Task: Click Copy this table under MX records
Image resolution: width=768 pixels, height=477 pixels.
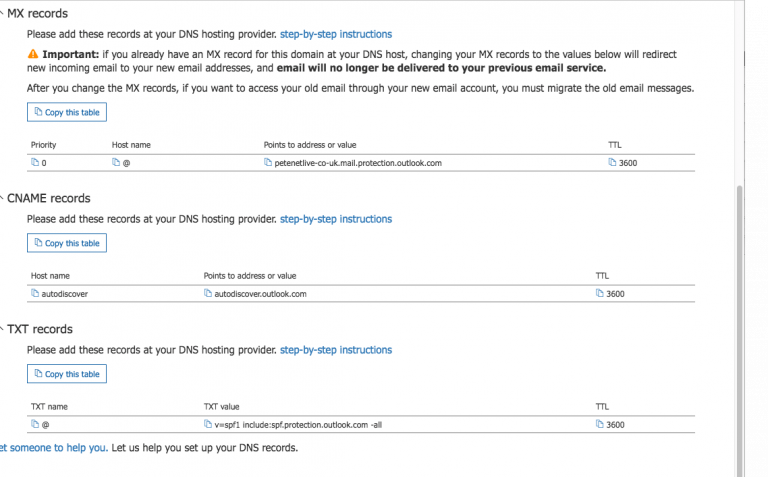Action: coord(67,112)
